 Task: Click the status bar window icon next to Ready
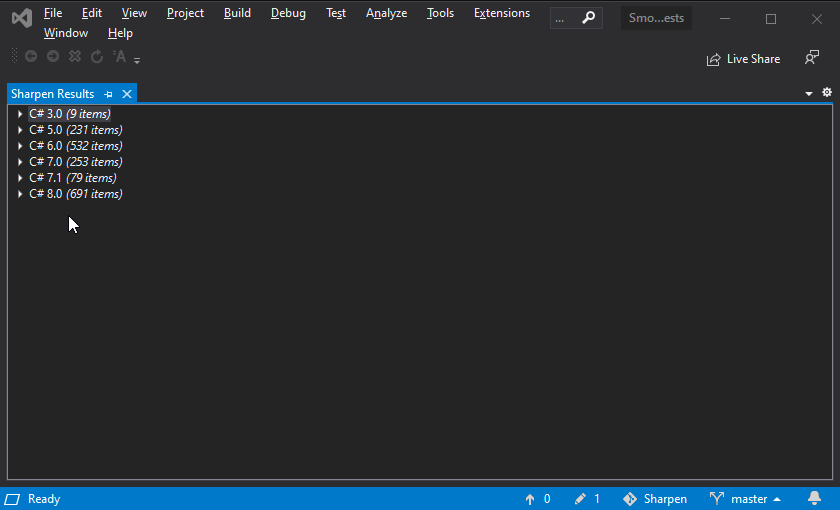(12, 499)
